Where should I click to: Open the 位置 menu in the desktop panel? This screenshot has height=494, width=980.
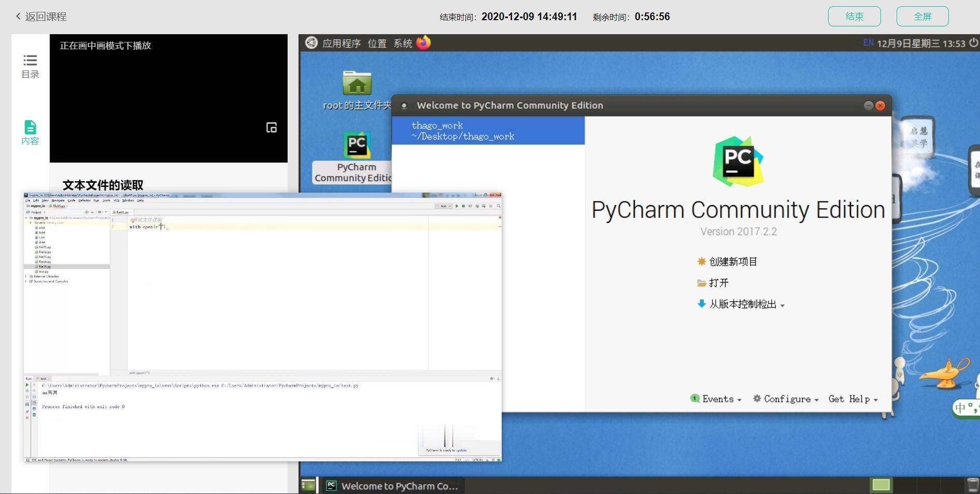[x=377, y=43]
